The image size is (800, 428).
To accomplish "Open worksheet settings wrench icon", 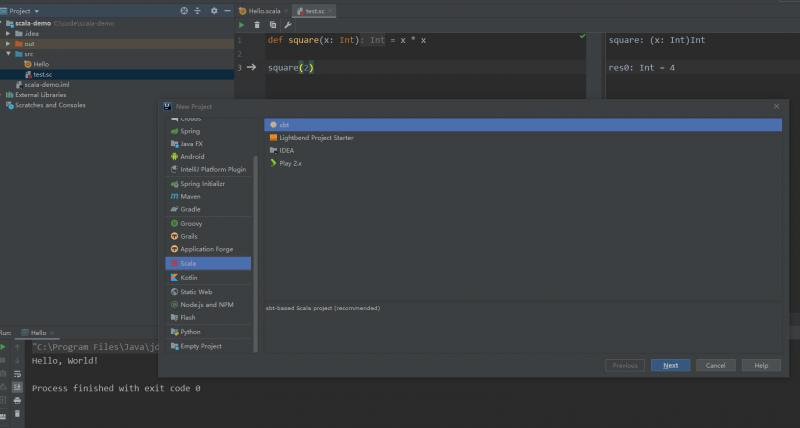I will pyautogui.click(x=288, y=25).
